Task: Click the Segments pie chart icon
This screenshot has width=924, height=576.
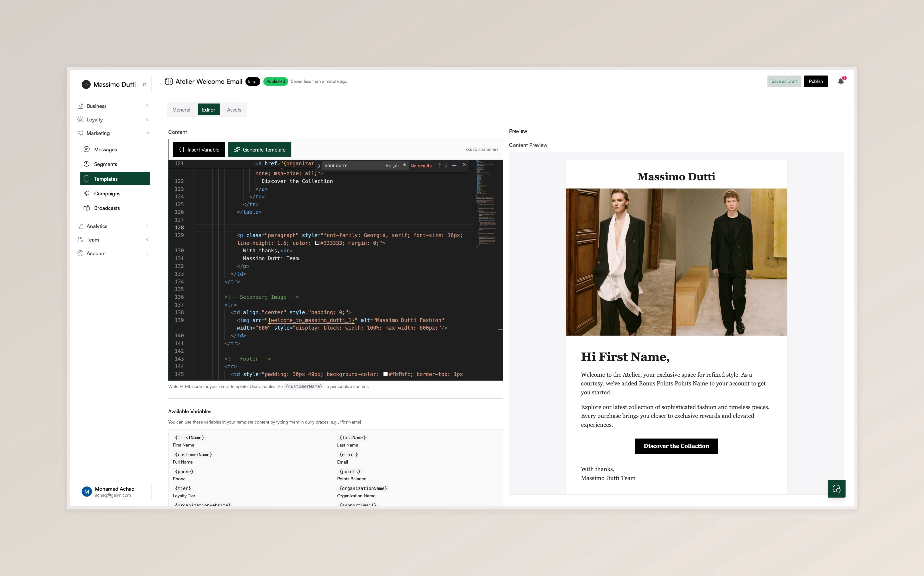Action: [x=87, y=164]
